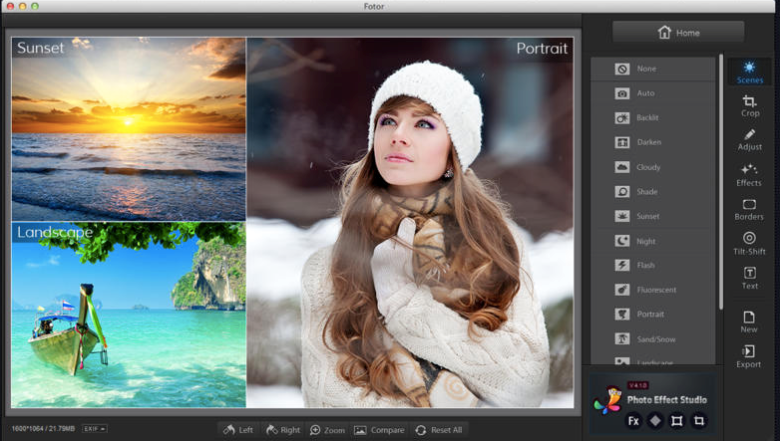Open the Text tool in the sidebar
The image size is (780, 441).
(x=750, y=278)
